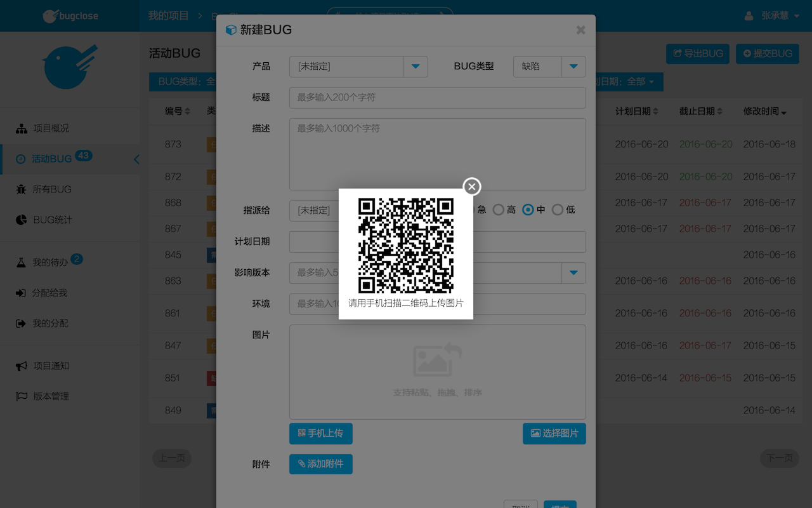Open the 张承慧 user menu

tap(772, 16)
